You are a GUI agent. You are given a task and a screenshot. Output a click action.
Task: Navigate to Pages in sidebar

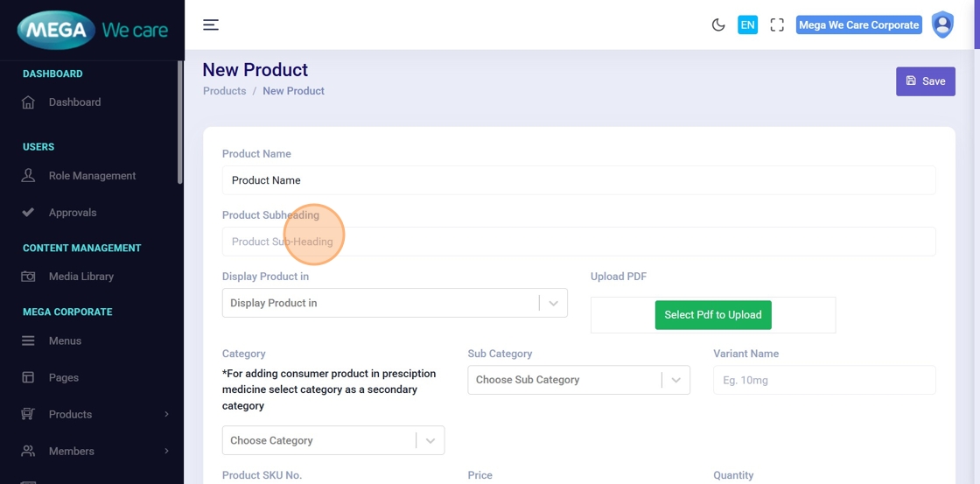pyautogui.click(x=63, y=378)
